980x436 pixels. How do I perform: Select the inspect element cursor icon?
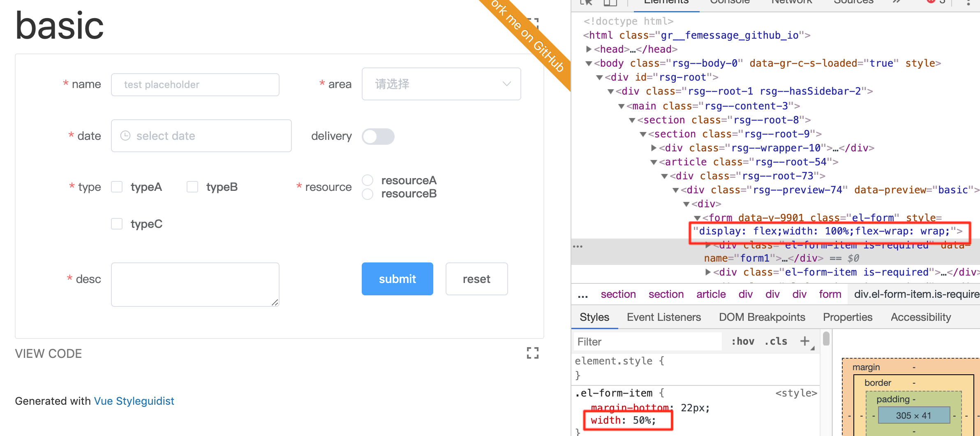[587, 3]
